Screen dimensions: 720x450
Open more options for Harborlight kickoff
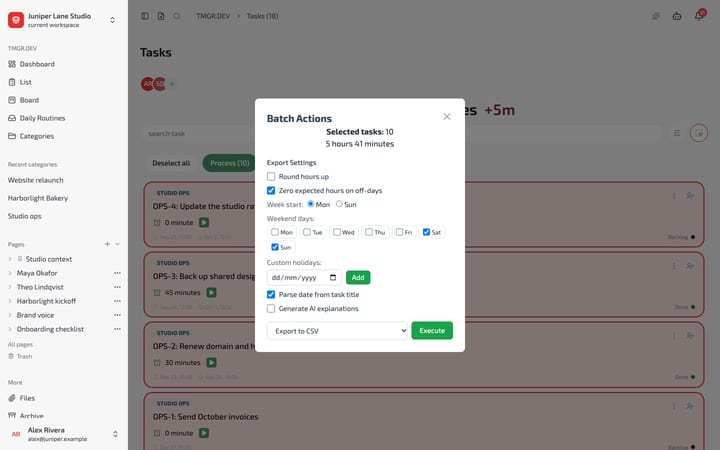point(118,301)
